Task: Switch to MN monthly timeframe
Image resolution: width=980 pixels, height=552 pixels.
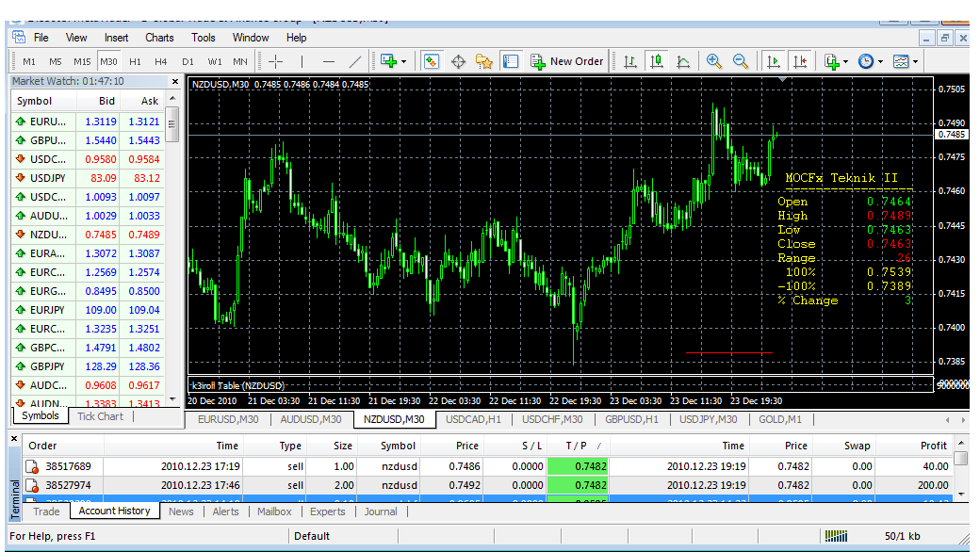Action: click(240, 61)
